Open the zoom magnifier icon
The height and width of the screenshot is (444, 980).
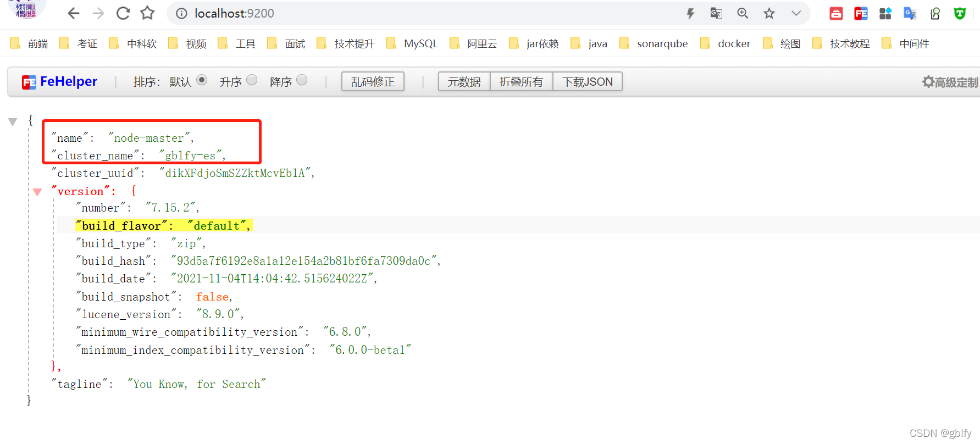click(x=743, y=13)
